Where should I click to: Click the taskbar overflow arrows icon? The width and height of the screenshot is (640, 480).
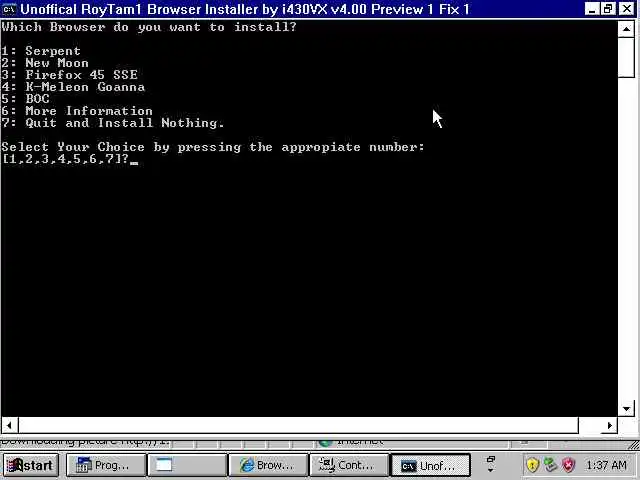click(491, 464)
